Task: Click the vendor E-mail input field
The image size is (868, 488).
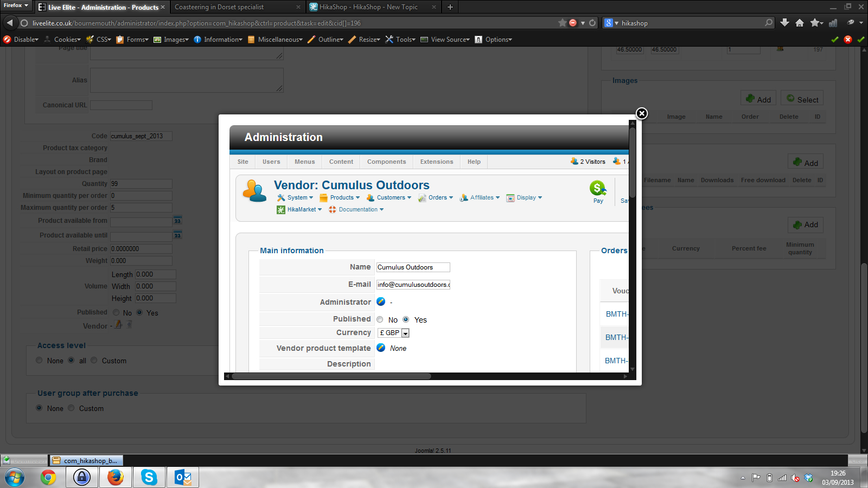Action: tap(413, 284)
